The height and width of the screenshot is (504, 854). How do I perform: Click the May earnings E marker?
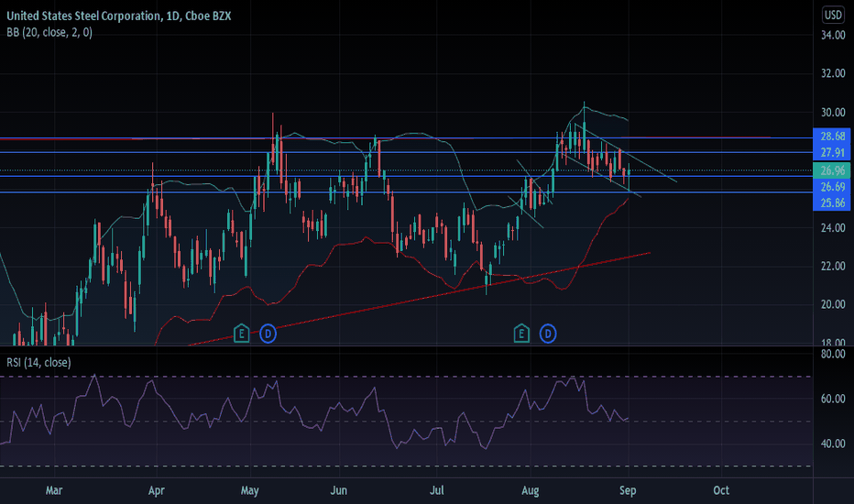[x=241, y=334]
